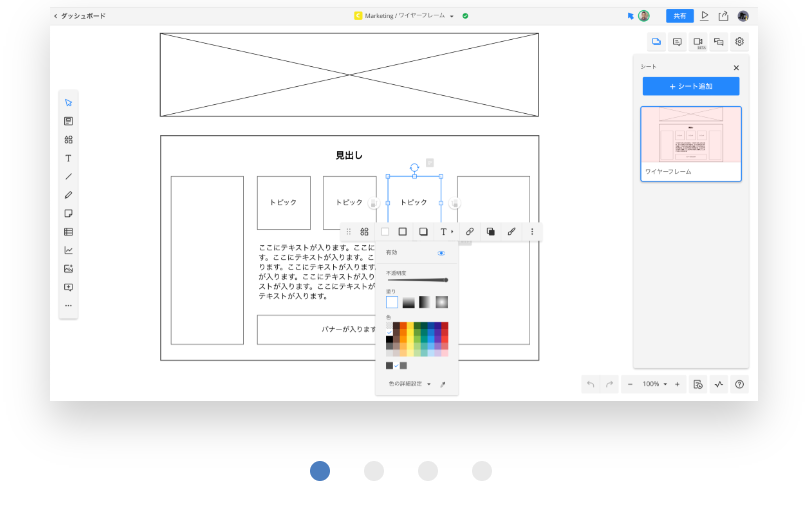The image size is (808, 516).
Task: Open the comments panel icon
Action: click(x=677, y=42)
